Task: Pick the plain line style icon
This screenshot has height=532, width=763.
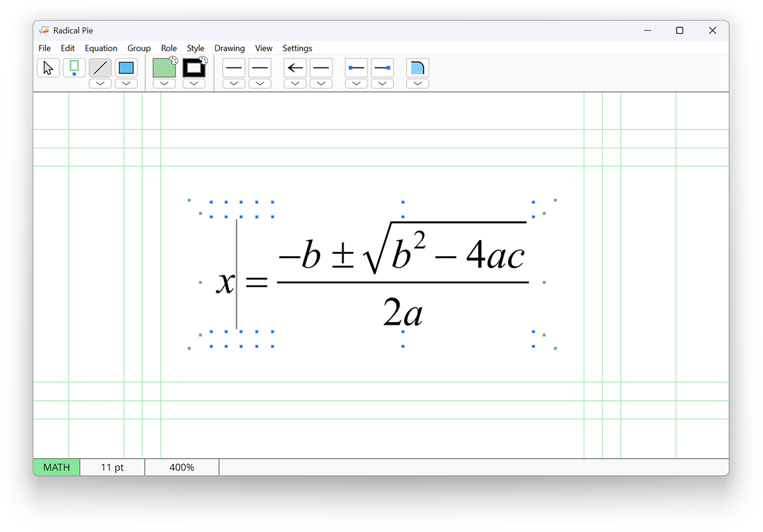Action: 233,67
